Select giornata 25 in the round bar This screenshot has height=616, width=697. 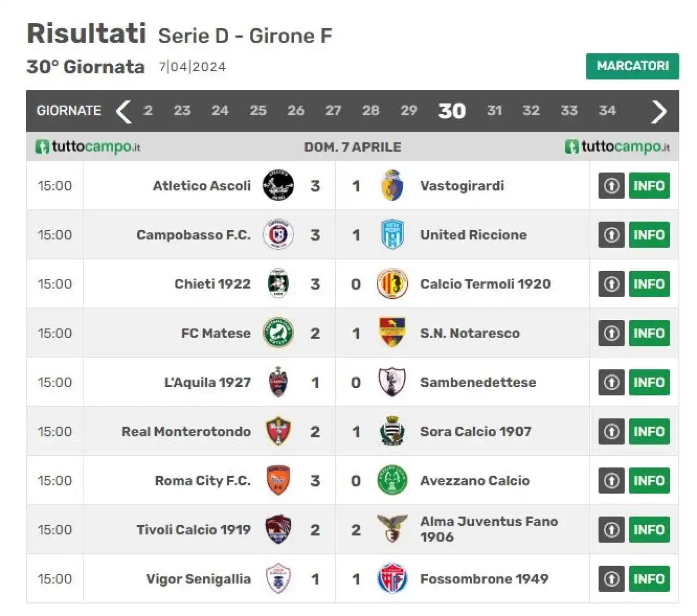258,110
